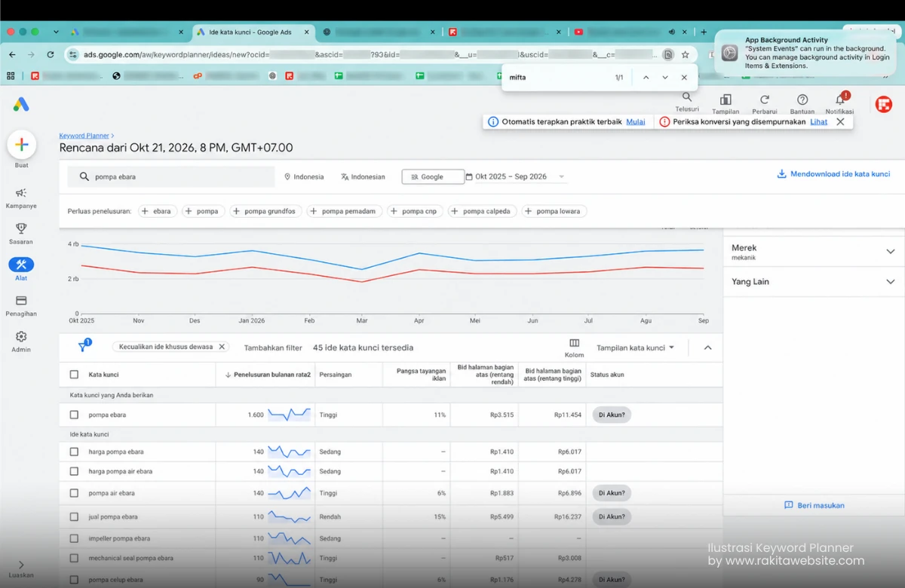
Task: Open the browser tab list chevron
Action: 56,32
